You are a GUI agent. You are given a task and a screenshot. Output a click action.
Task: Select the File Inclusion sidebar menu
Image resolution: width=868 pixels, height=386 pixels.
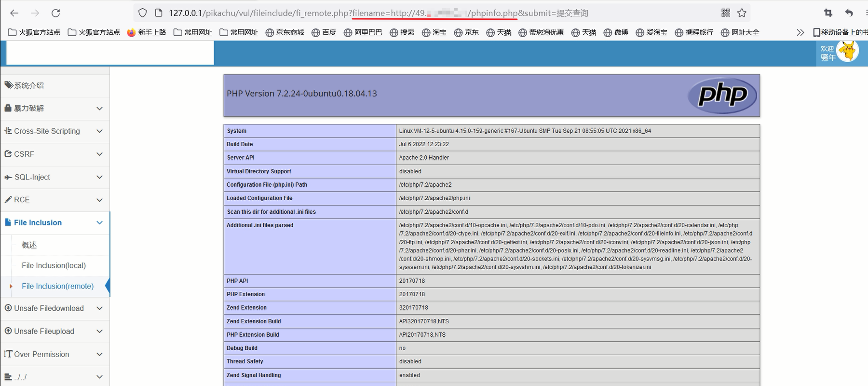pos(55,222)
